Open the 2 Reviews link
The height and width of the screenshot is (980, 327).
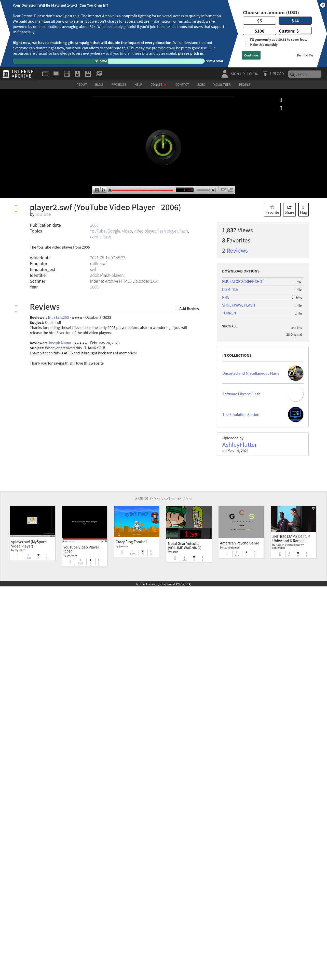click(x=235, y=251)
